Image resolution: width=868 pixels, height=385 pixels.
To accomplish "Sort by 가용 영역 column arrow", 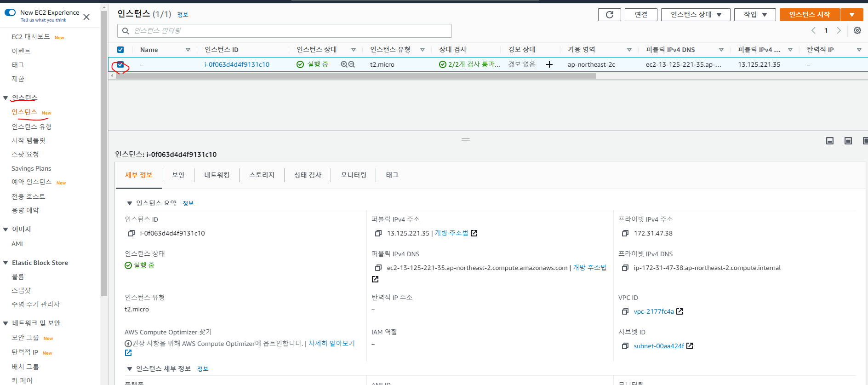I will point(629,50).
